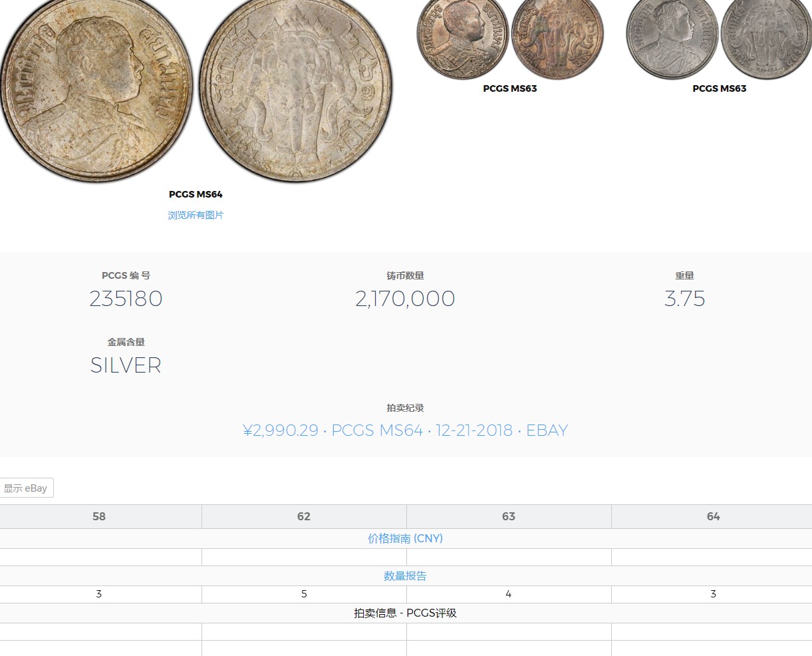Click the PCGS MS64 grade label under images
The image size is (812, 656).
pos(196,194)
